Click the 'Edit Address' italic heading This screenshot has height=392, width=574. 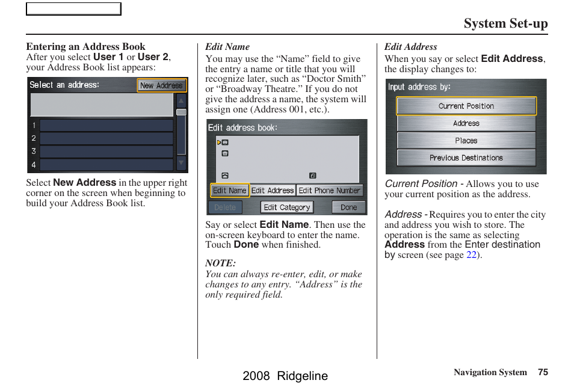(x=411, y=47)
